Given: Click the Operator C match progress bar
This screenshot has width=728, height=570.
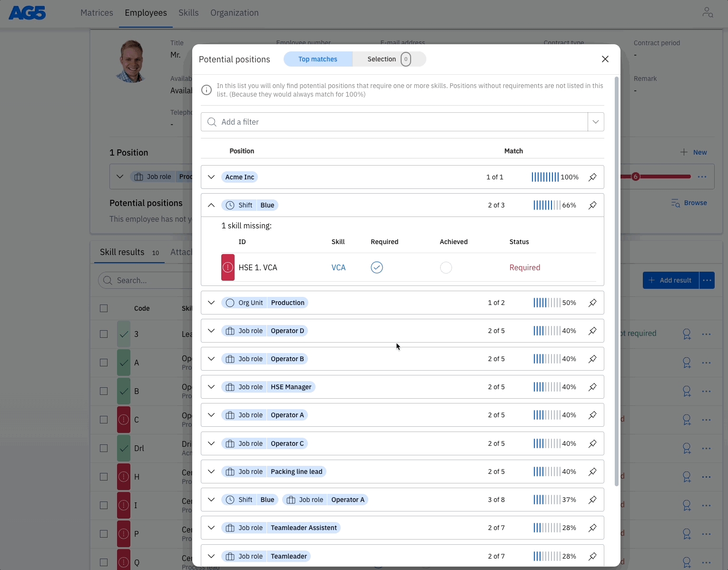Looking at the screenshot, I should (x=546, y=443).
